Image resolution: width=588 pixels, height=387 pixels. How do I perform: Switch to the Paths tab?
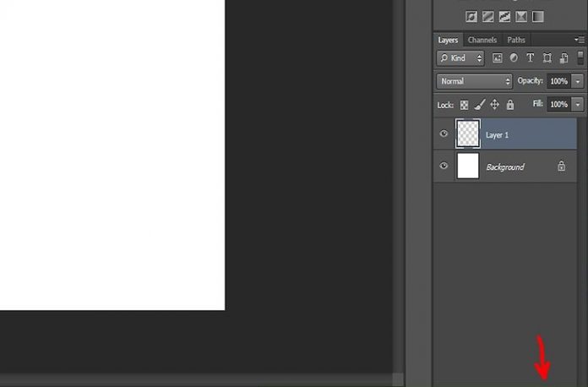516,40
